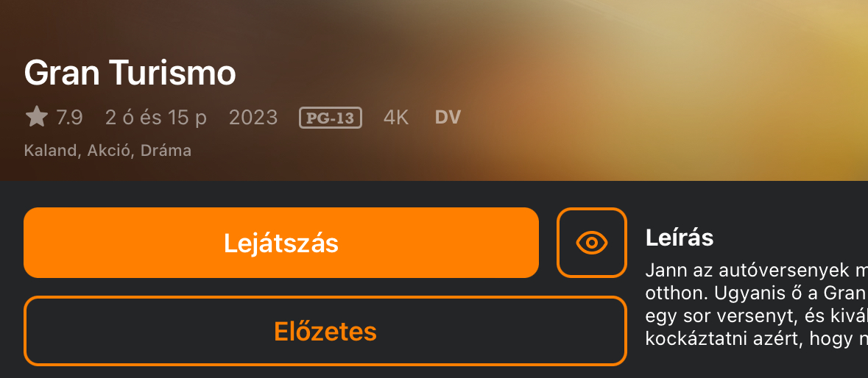Select the 7.9 rating score
This screenshot has height=378, width=868.
pyautogui.click(x=69, y=118)
